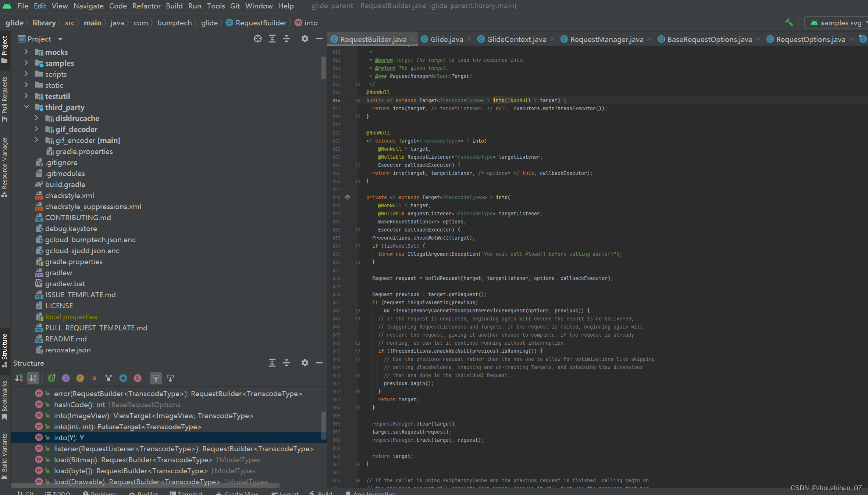868x495 pixels.
Task: Open Project panel gear options
Action: click(x=305, y=39)
